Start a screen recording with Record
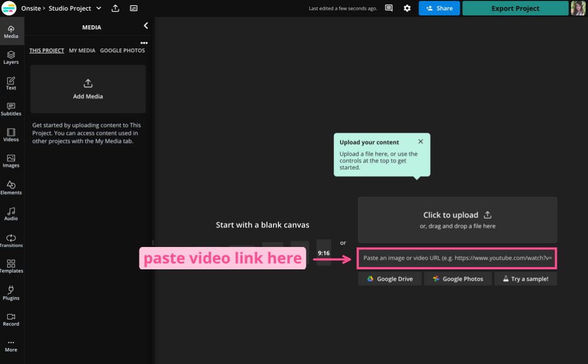588x364 pixels. coord(11,319)
